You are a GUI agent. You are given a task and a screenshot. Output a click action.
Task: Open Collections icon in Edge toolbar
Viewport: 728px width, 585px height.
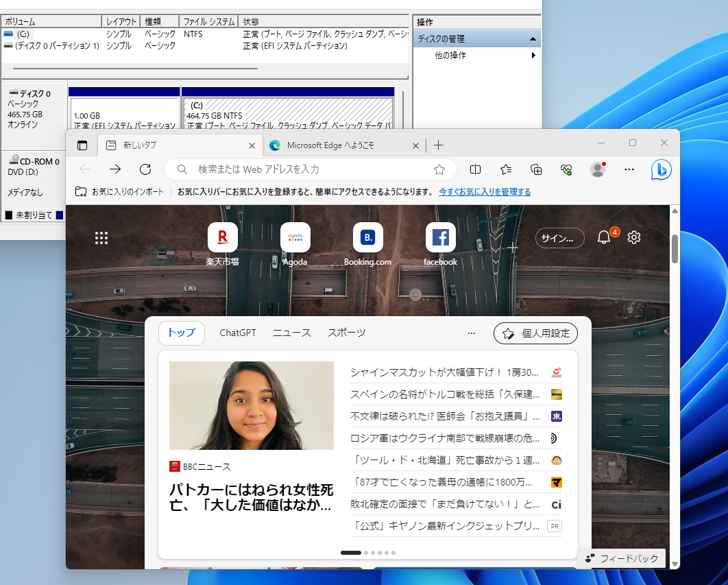tap(536, 169)
